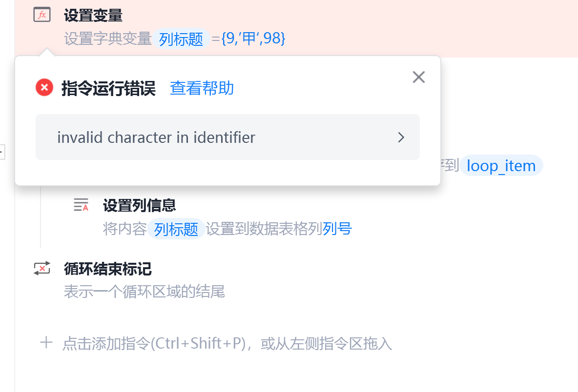
Task: Click the loop_item variable tag
Action: 501,166
